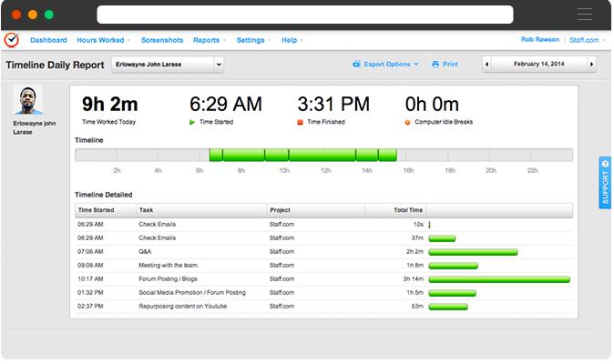
Task: Click the last green timeline segment
Action: (x=388, y=155)
